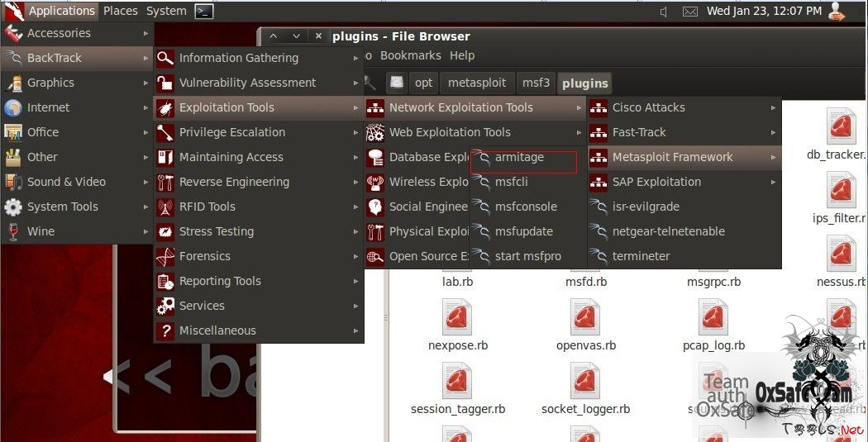Screen dimensions: 868x442
Task: Expand the Web Exploitation Tools submenu arrow
Action: click(x=579, y=133)
